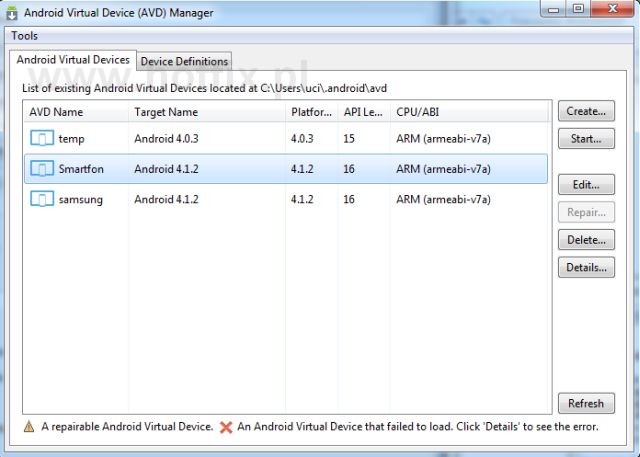The height and width of the screenshot is (457, 640).
Task: Click platform 4.0.3 cell in temp row
Action: pos(302,139)
